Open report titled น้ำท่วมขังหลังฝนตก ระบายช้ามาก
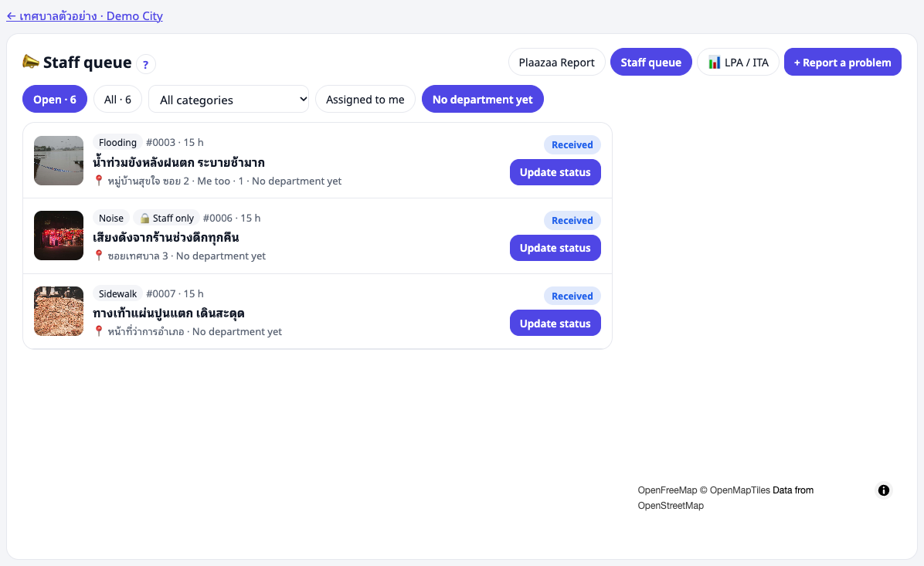This screenshot has height=566, width=924. [x=178, y=162]
